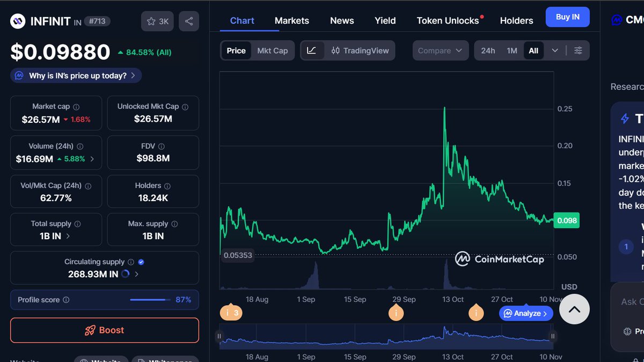Open the Yield tab
Viewport: 644px width, 362px height.
click(x=385, y=20)
